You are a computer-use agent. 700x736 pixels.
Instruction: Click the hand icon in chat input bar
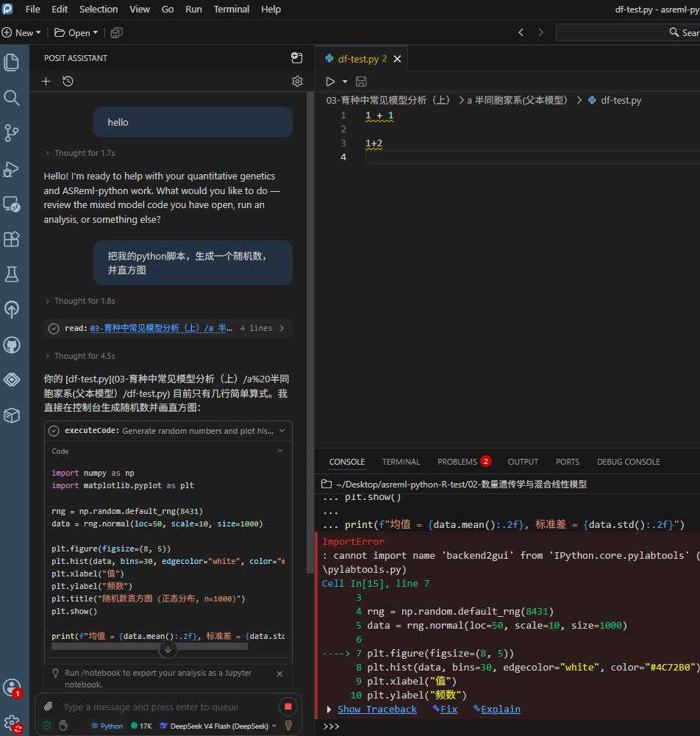(x=63, y=726)
